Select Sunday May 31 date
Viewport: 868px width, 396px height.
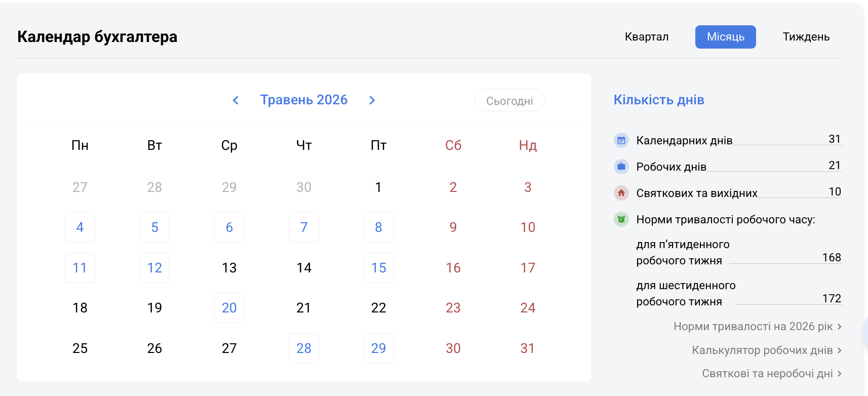528,348
